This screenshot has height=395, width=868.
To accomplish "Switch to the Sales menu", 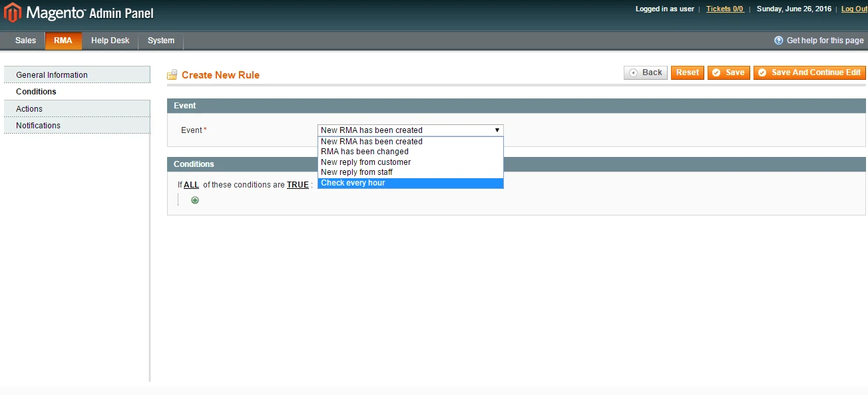I will coord(25,41).
